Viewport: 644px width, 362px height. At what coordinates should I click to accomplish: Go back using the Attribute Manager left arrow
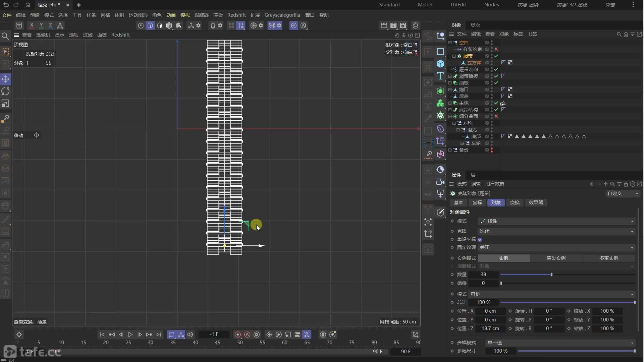coord(592,184)
